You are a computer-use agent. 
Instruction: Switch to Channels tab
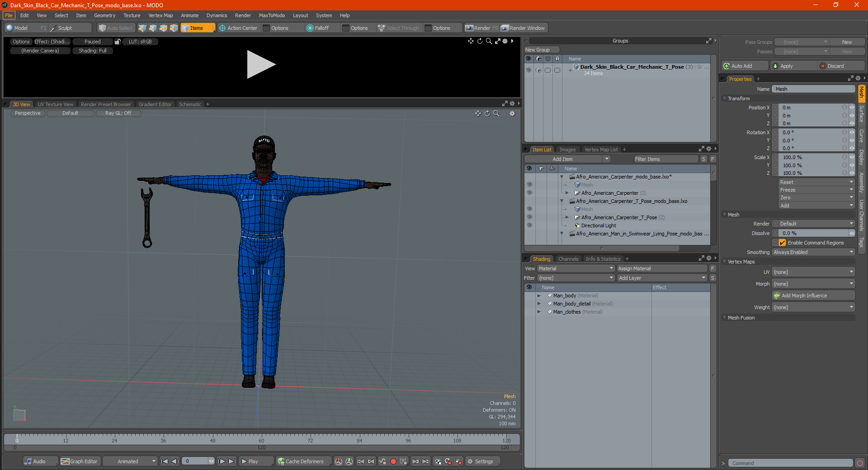(x=568, y=259)
